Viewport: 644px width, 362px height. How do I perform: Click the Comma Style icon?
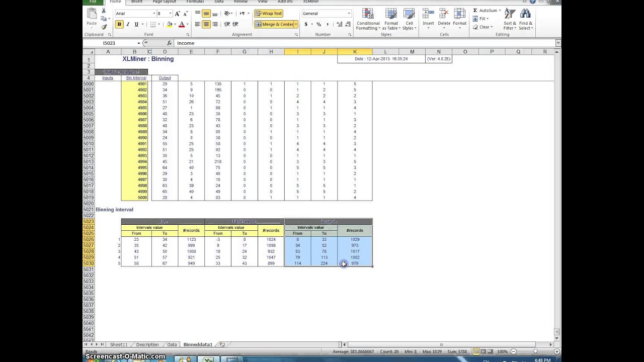coord(327,24)
